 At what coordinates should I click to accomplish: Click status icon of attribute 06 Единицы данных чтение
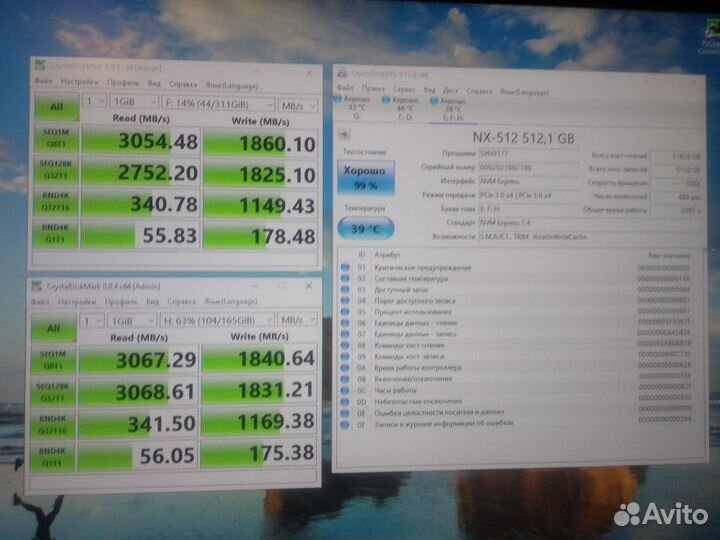click(x=345, y=323)
